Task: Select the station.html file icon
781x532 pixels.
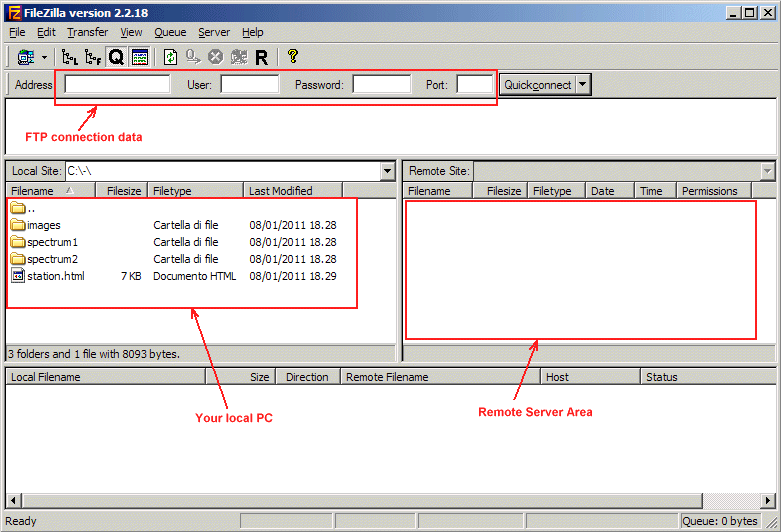Action: [18, 275]
